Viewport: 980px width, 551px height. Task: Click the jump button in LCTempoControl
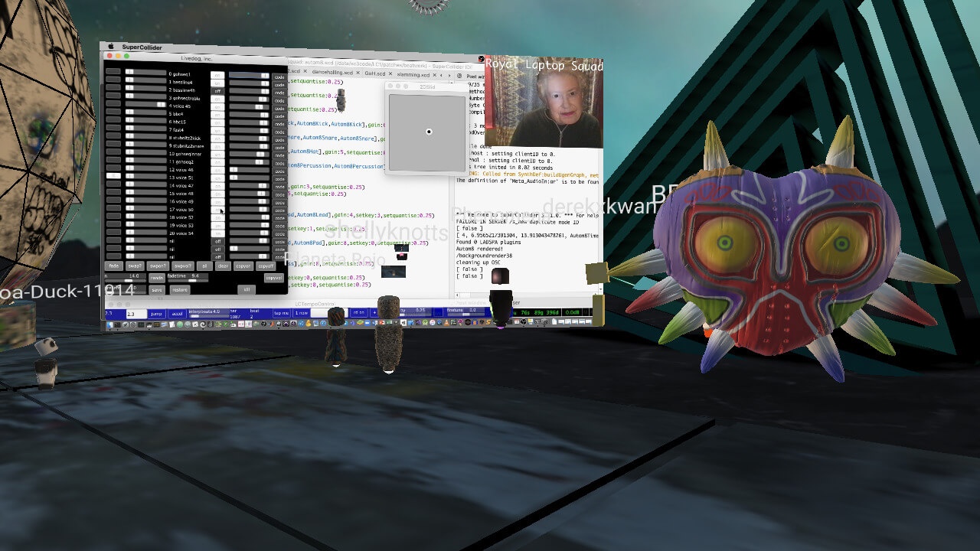pyautogui.click(x=157, y=313)
